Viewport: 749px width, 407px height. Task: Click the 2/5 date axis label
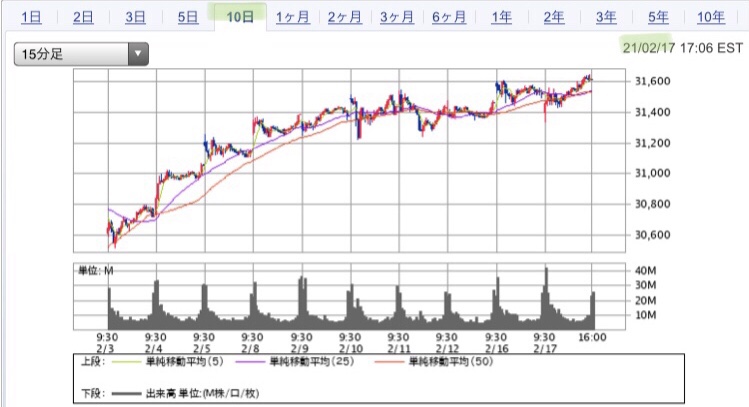(x=202, y=349)
